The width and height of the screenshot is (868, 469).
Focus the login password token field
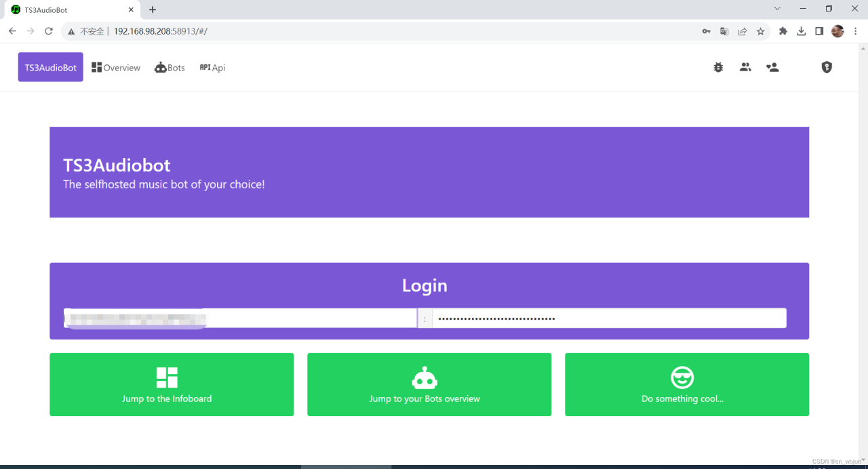609,318
